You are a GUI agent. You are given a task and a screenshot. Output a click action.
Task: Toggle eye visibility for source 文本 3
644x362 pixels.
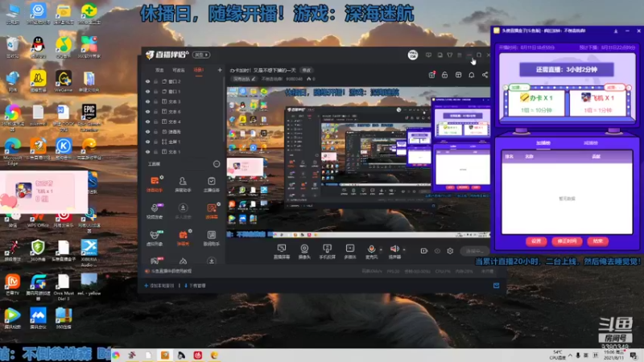click(x=148, y=101)
